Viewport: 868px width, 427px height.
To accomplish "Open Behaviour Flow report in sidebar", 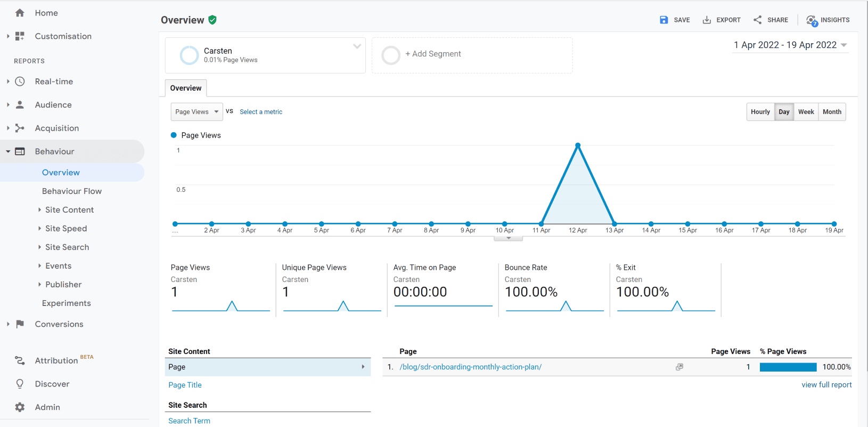I will tap(72, 191).
